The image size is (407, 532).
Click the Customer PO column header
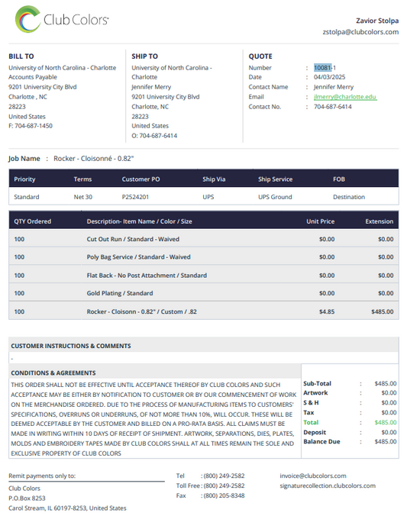coord(141,179)
